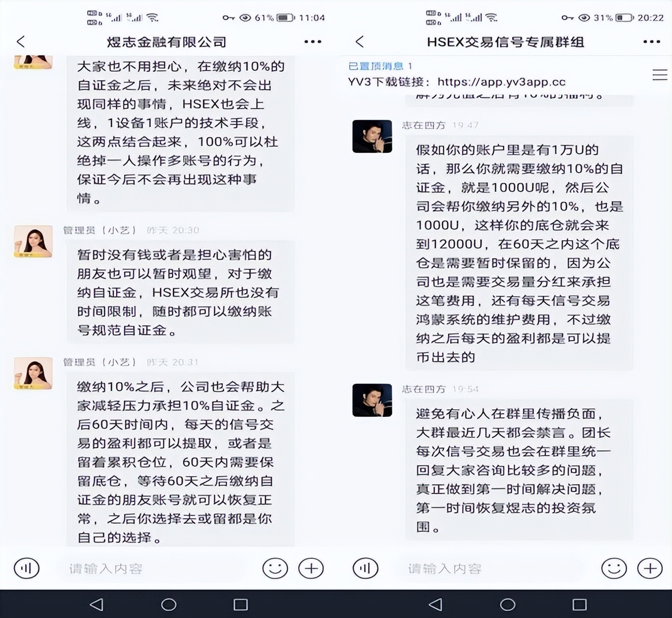The width and height of the screenshot is (672, 618).
Task: Tap Android back button on right screen
Action: pos(435,604)
